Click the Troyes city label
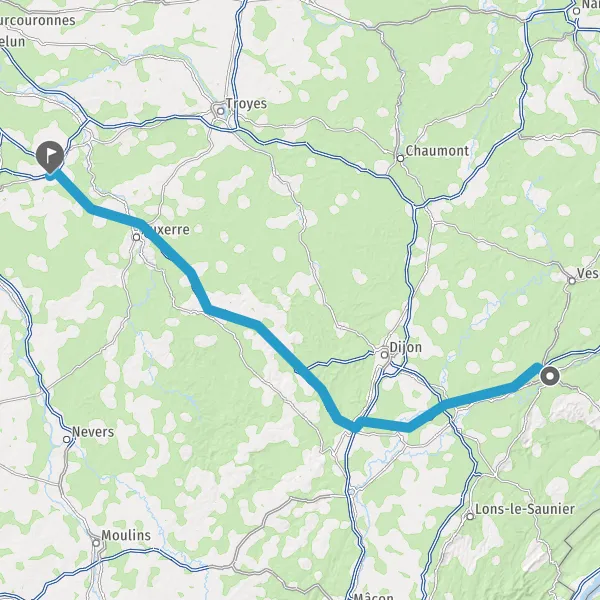Screen dimensions: 600x600 tap(246, 104)
